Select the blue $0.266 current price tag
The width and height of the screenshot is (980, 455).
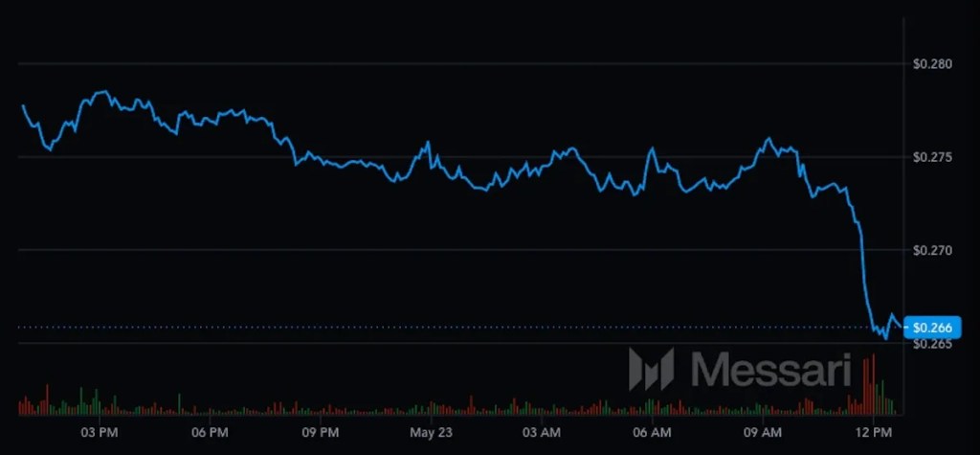pos(931,328)
